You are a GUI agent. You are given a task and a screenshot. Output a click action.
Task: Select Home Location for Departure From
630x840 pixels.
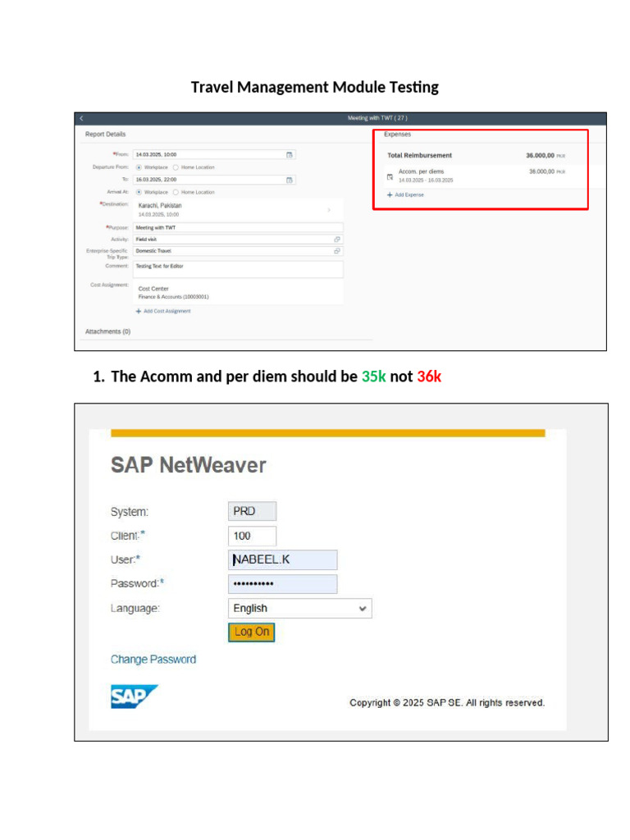point(176,167)
